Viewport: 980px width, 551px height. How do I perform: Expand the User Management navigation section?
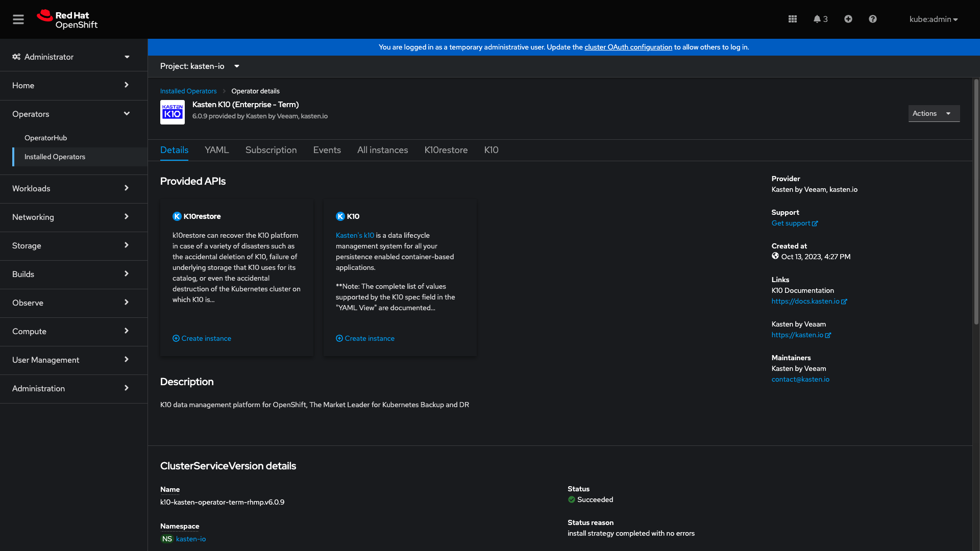(73, 360)
